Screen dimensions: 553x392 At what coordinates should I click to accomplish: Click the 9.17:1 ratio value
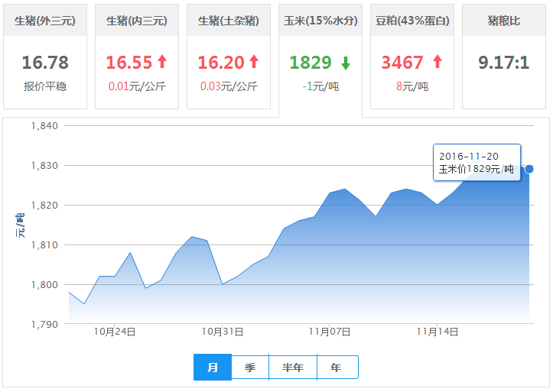point(504,63)
